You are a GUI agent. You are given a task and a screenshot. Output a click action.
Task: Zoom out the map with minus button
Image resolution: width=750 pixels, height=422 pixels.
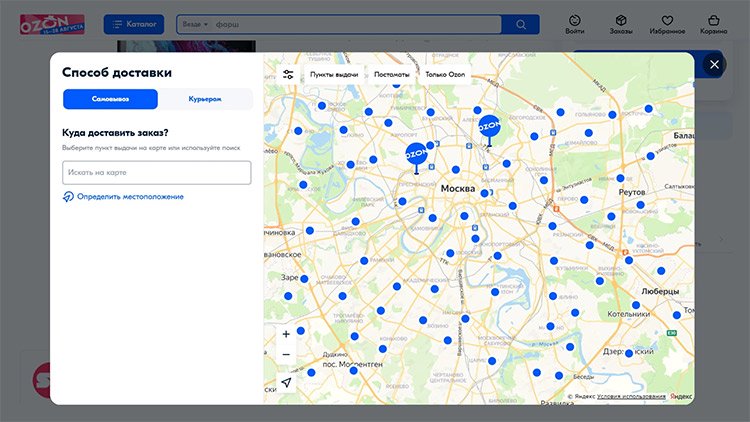pyautogui.click(x=286, y=355)
